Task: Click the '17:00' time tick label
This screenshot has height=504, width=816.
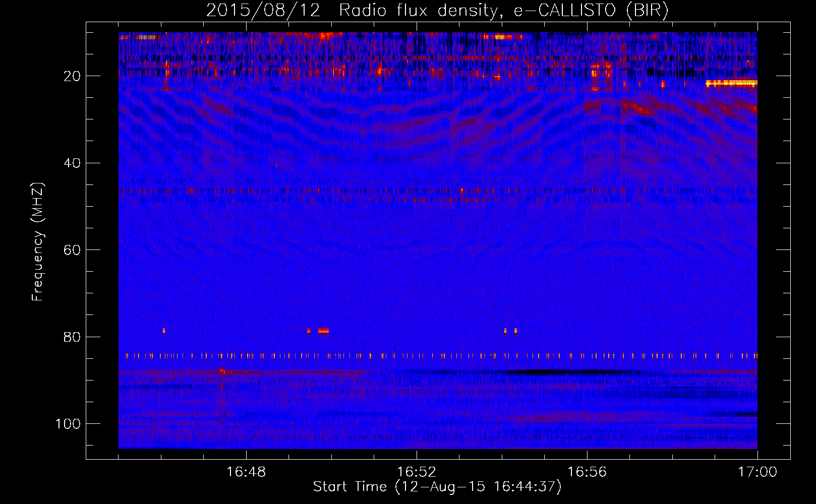Action: [x=757, y=472]
